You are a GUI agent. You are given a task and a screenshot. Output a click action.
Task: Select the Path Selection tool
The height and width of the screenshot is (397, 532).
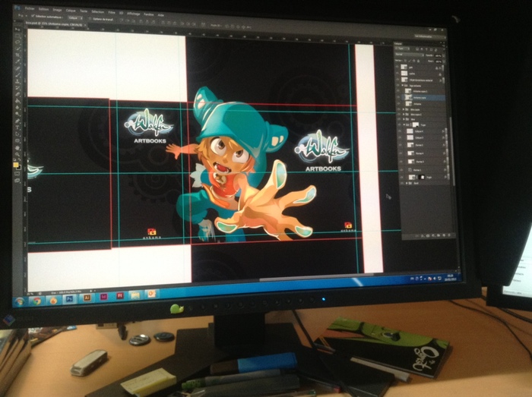pyautogui.click(x=17, y=134)
